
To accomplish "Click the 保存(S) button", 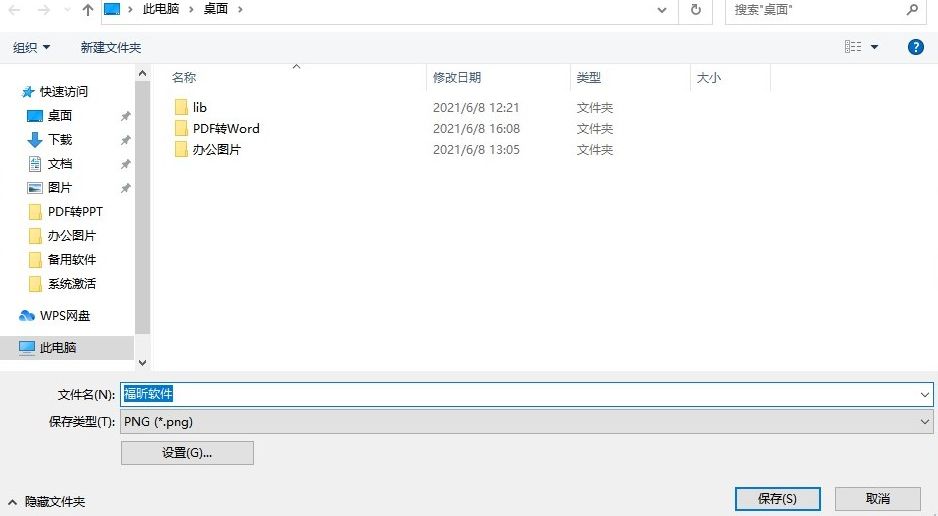I will pyautogui.click(x=778, y=499).
